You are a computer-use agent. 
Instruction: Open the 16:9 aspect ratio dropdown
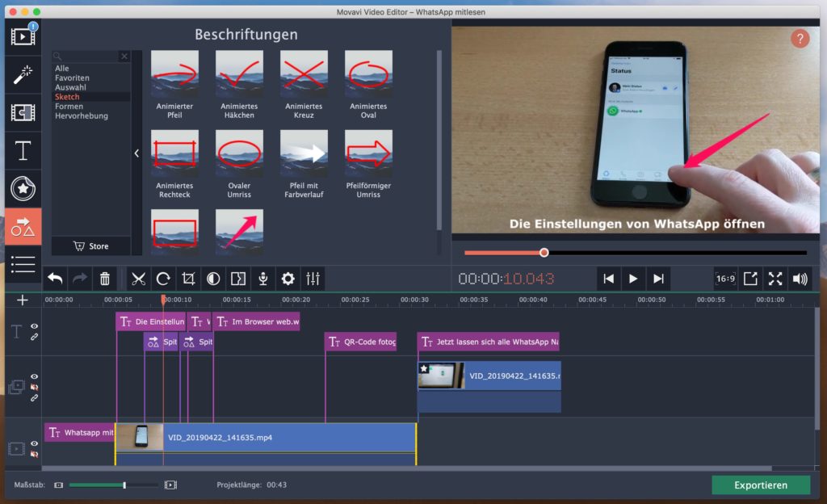[724, 279]
